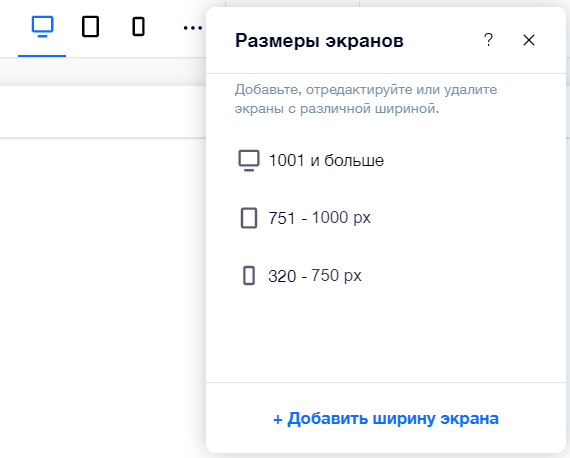Open help question mark in Размеры экранов
Image resolution: width=570 pixels, height=458 pixels.
tap(488, 40)
